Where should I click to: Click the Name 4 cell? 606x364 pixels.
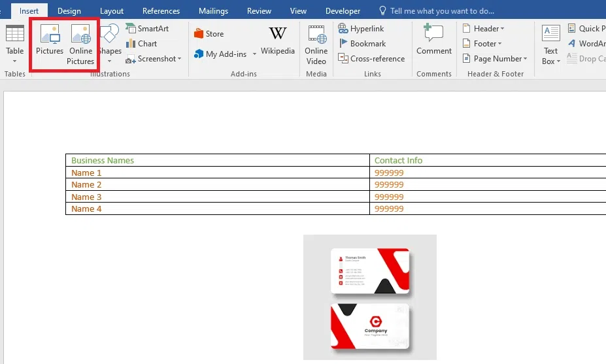click(x=218, y=208)
